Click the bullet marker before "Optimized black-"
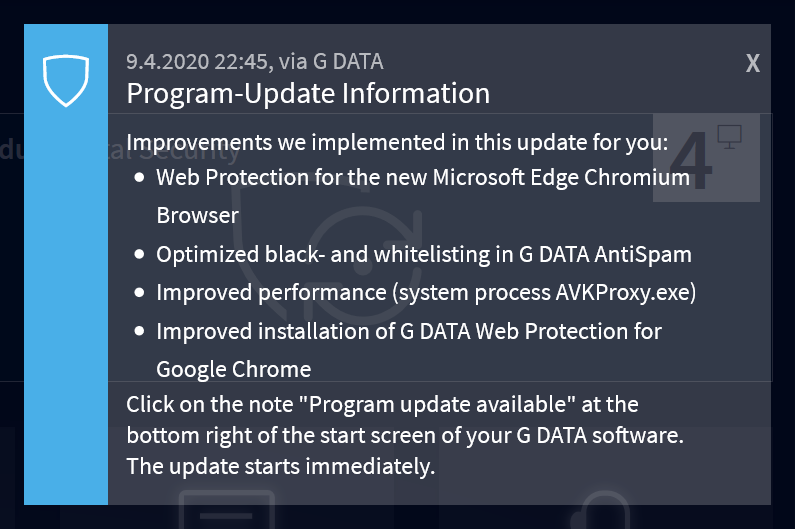795x529 pixels. [x=139, y=255]
